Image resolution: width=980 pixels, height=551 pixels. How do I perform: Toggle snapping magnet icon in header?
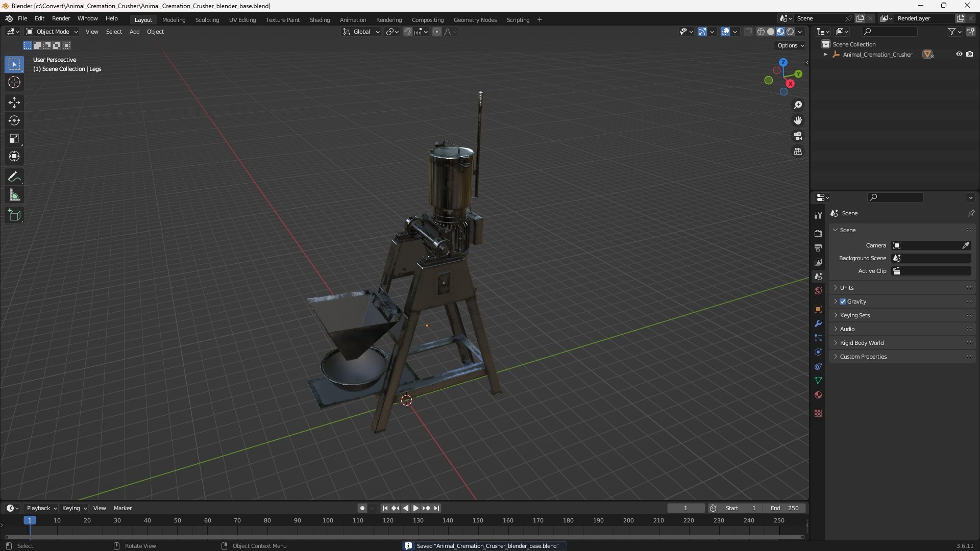click(x=408, y=32)
